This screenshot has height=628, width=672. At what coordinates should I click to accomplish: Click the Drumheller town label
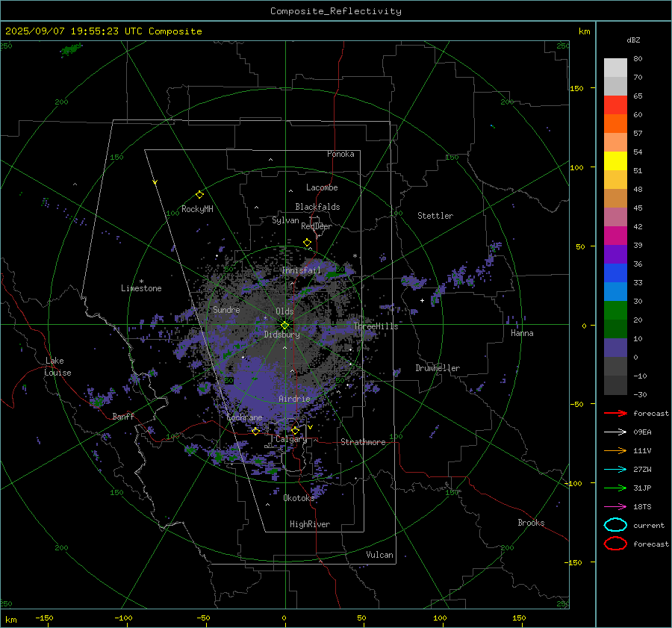[x=438, y=368]
